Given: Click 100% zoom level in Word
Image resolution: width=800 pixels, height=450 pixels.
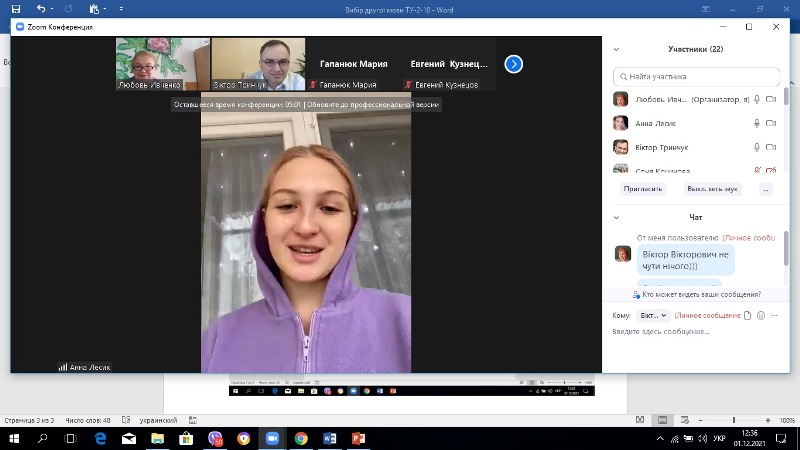Looking at the screenshot, I should click(x=787, y=420).
